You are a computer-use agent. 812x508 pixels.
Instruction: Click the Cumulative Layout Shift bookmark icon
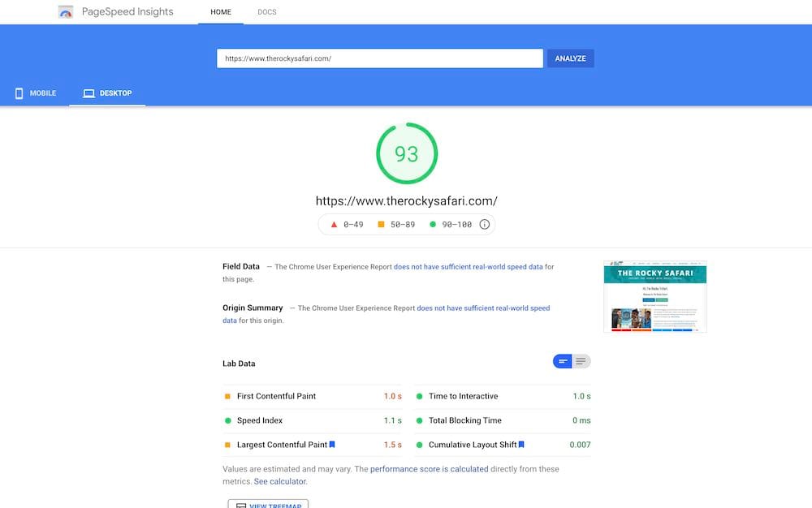tap(521, 445)
